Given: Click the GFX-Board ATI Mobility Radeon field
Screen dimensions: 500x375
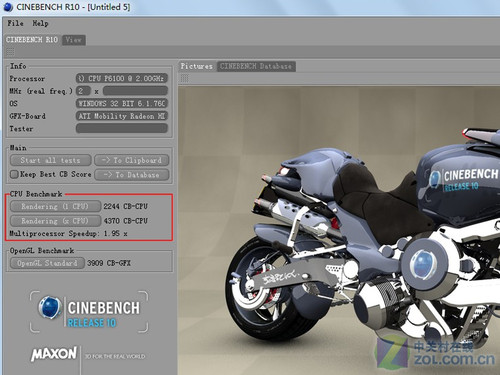Looking at the screenshot, I should tap(122, 116).
